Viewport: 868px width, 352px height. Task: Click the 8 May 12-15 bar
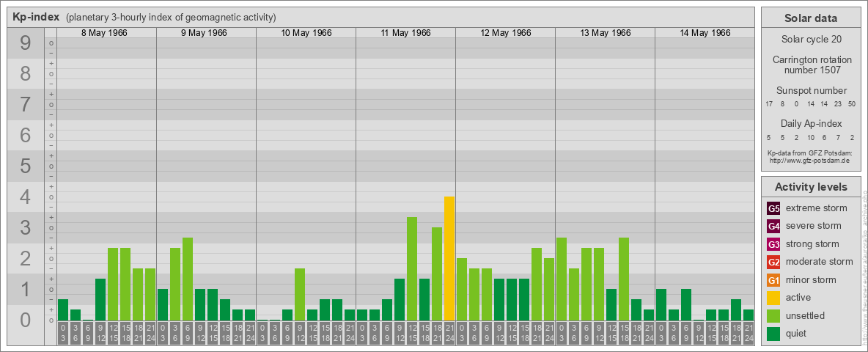coord(113,284)
